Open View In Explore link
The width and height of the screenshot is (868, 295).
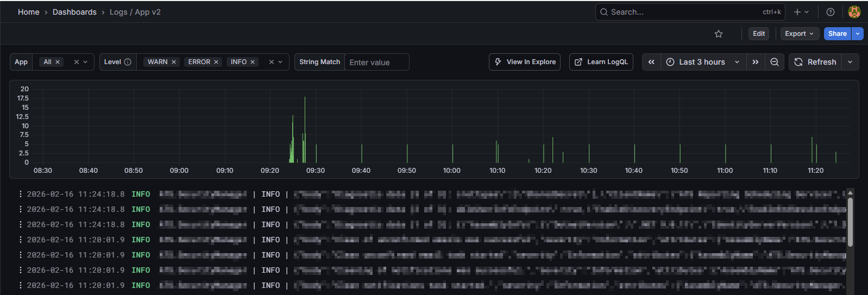tap(525, 62)
